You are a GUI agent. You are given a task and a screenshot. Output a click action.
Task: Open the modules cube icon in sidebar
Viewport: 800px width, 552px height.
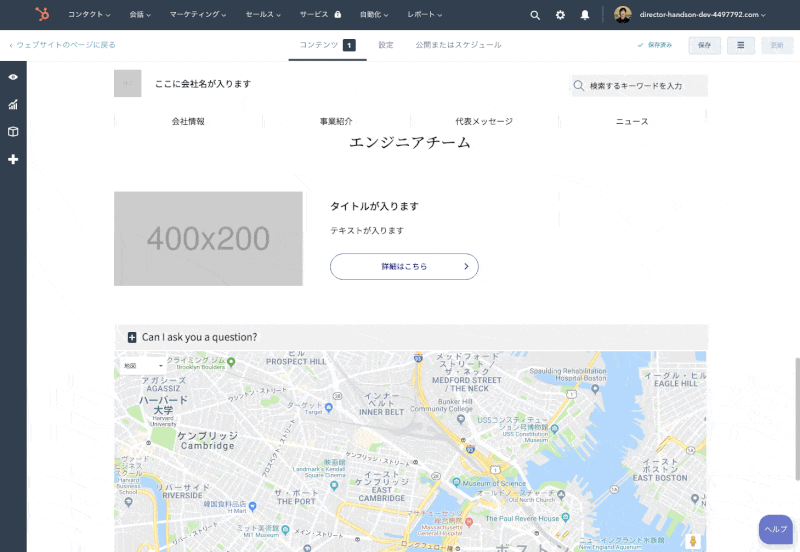point(13,131)
